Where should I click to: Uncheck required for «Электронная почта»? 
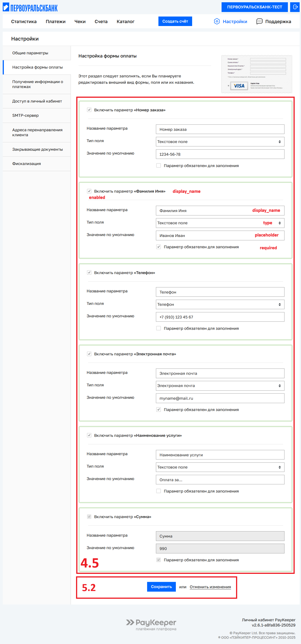coord(158,410)
